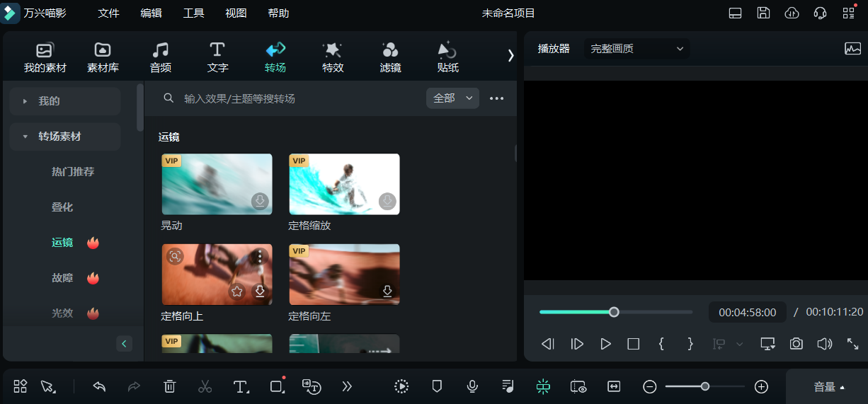Screen dimensions: 868x404
Task: Select the 光效 category
Action: (x=62, y=313)
